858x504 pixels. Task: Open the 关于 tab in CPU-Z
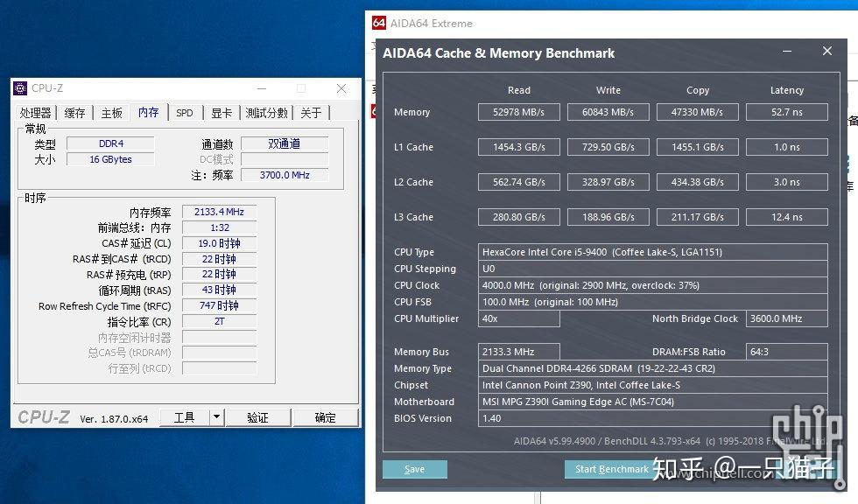[x=311, y=113]
